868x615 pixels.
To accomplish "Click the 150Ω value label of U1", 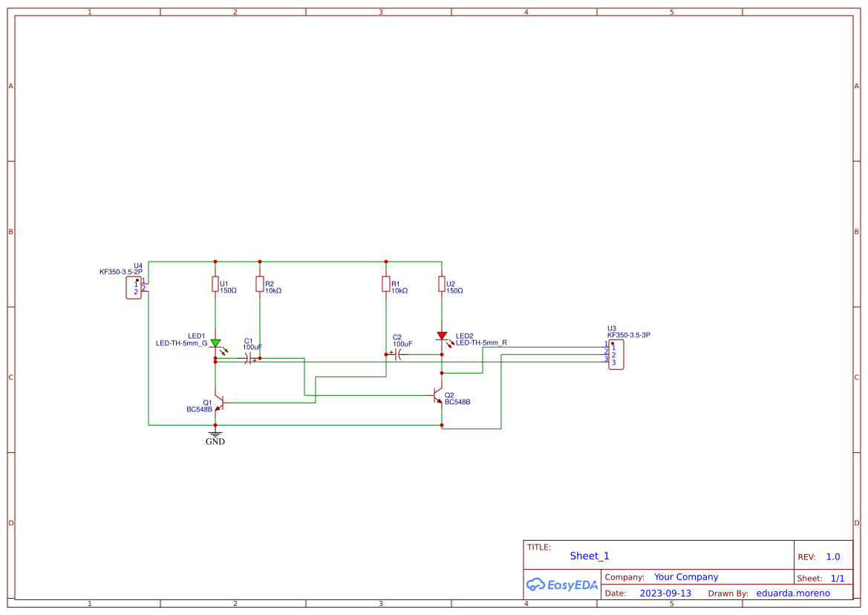I will coord(228,291).
